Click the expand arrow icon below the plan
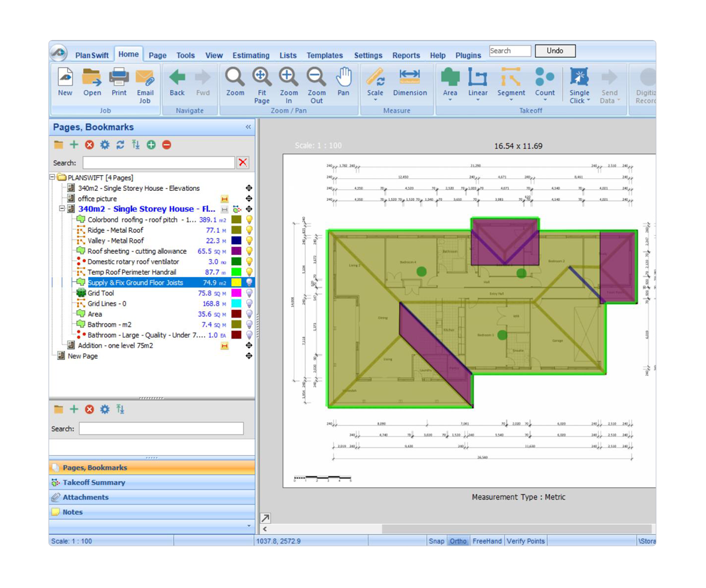 pyautogui.click(x=265, y=518)
